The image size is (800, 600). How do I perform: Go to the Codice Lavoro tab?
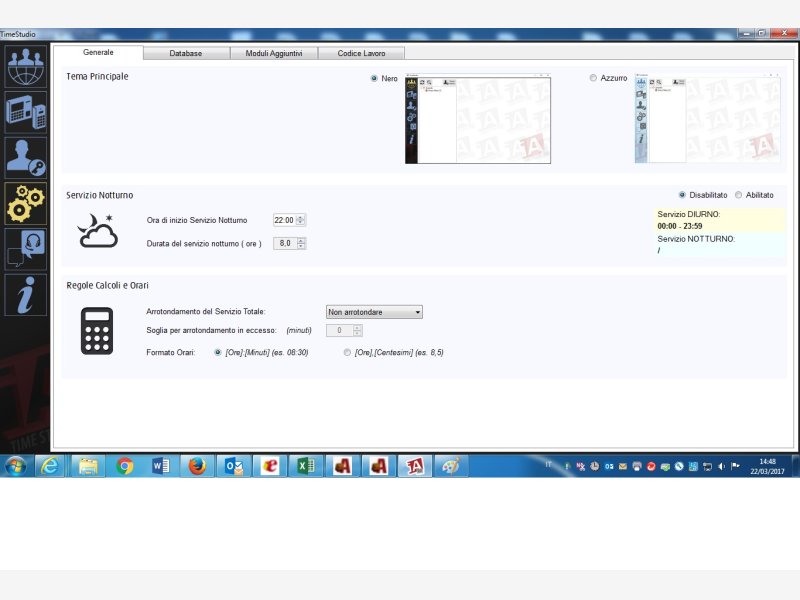(x=361, y=53)
